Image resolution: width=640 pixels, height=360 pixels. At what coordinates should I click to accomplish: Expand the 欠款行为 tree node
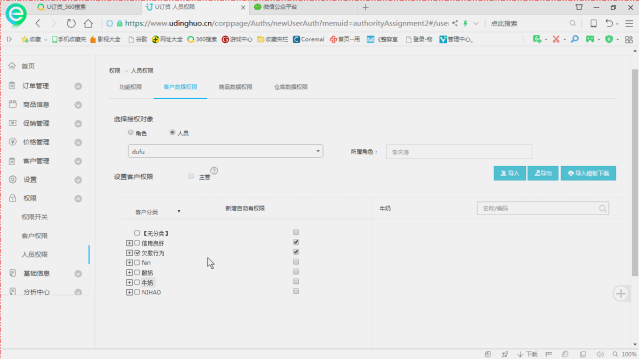129,253
